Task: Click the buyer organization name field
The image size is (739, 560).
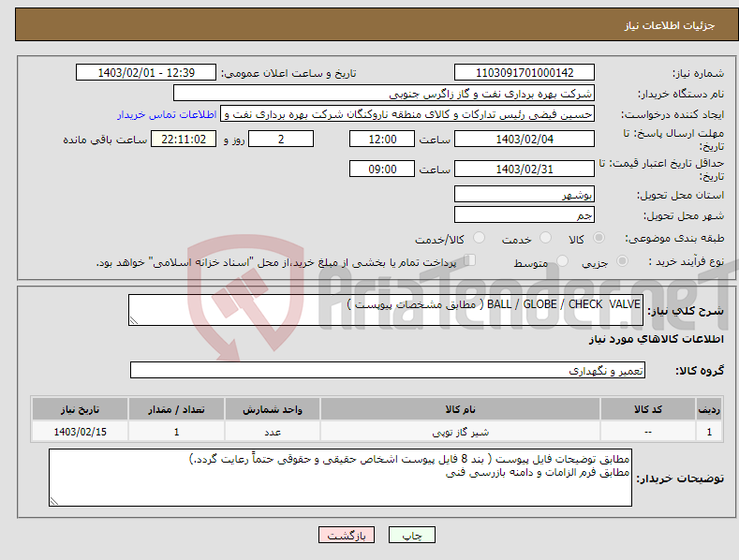Action: click(x=384, y=94)
